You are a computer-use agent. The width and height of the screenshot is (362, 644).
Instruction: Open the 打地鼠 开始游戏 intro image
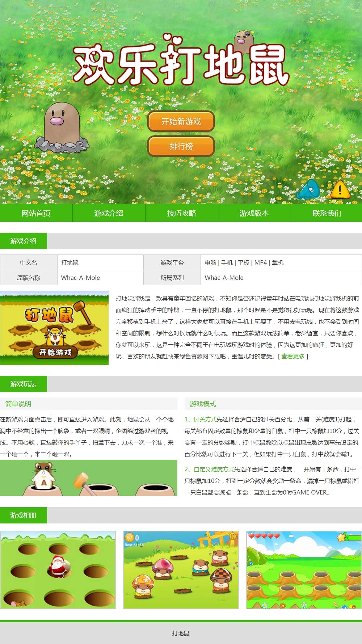(54, 328)
